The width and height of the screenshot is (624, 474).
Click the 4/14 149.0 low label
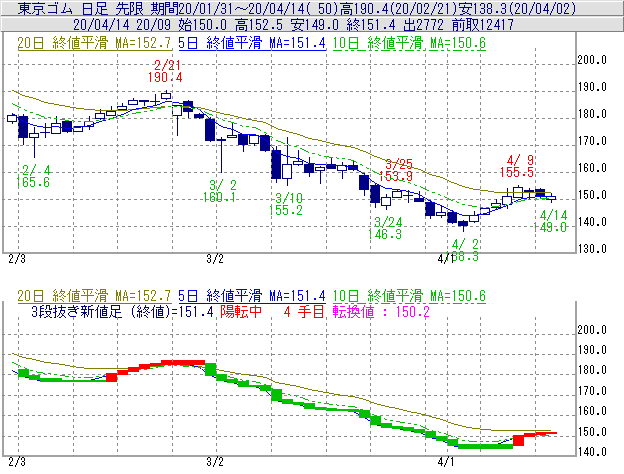pos(550,221)
